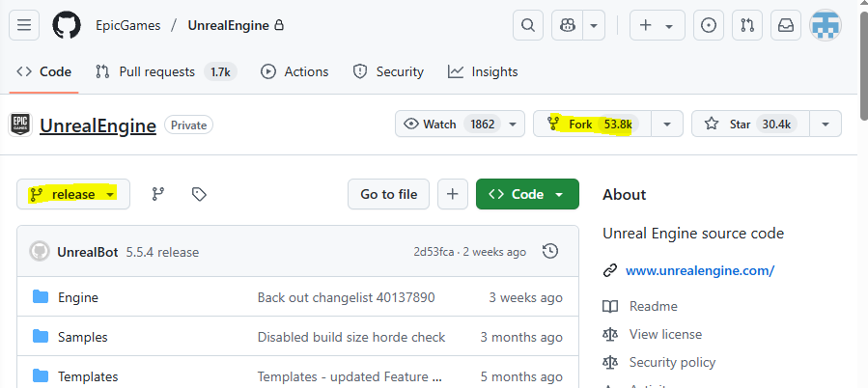Click the Fork 53.8k button
The image size is (868, 388).
point(592,124)
